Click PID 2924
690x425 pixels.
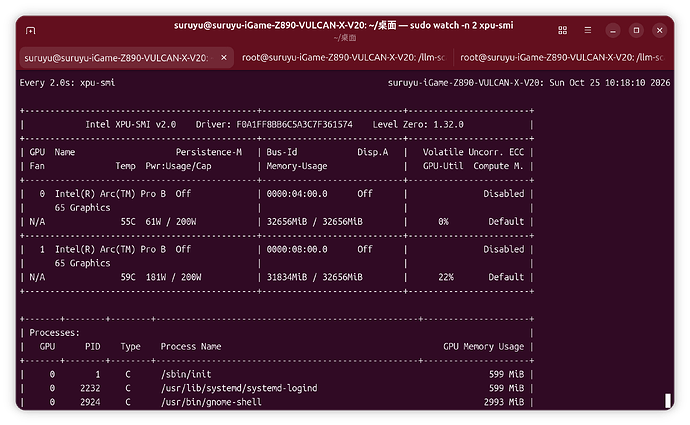[x=90, y=402]
